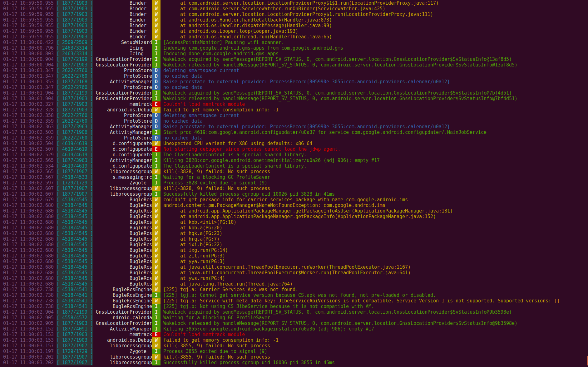Click the 'at kbb.<init>(PG:10)' line
The height and width of the screenshot is (367, 588).
[x=208, y=222]
